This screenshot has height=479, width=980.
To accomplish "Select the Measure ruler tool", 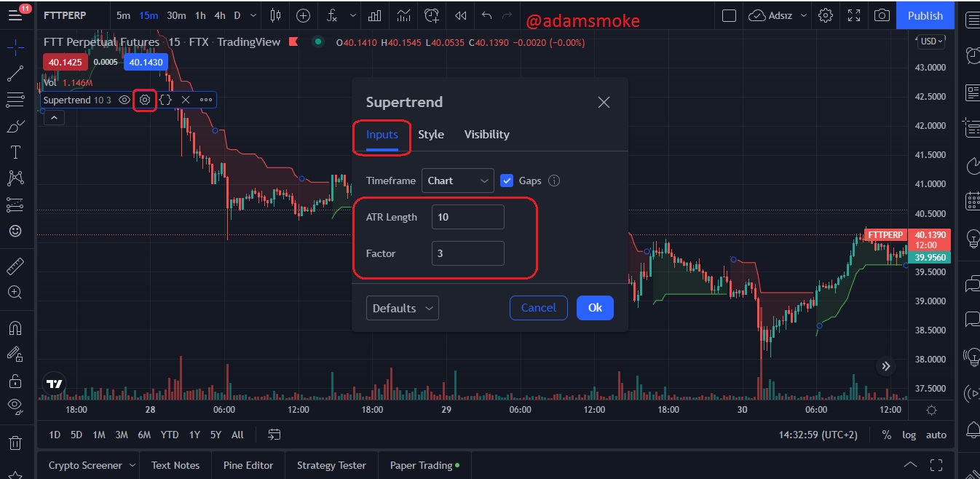I will (x=15, y=266).
